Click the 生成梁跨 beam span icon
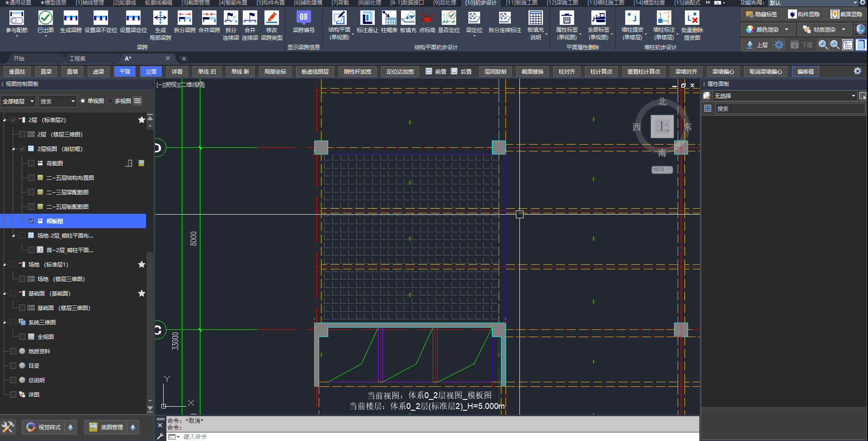 (71, 19)
